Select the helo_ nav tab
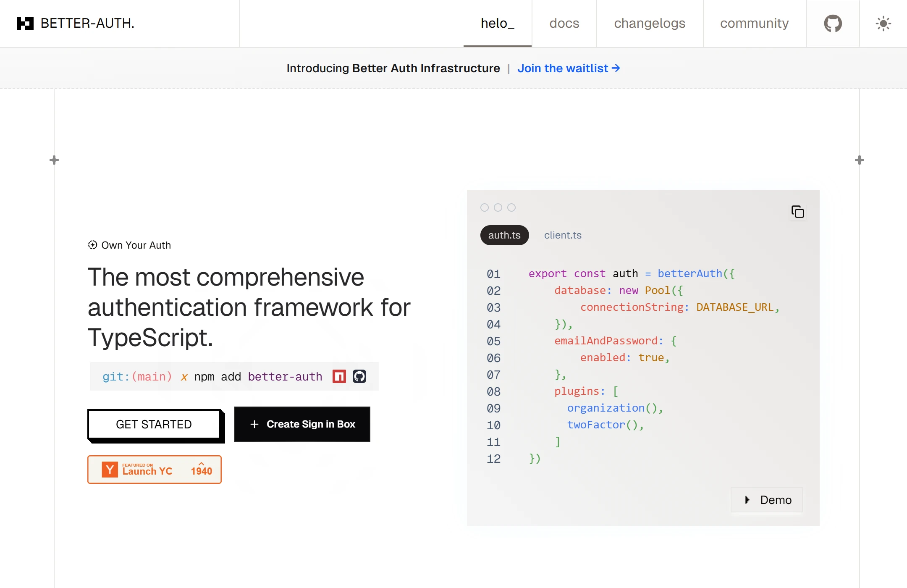907x588 pixels. click(x=498, y=24)
